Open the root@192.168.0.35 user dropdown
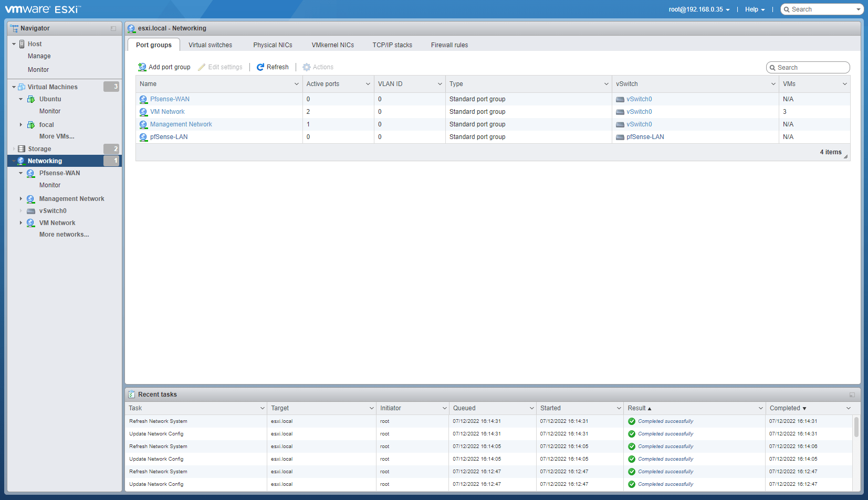Screen dimensions: 868x500 [x=699, y=9]
